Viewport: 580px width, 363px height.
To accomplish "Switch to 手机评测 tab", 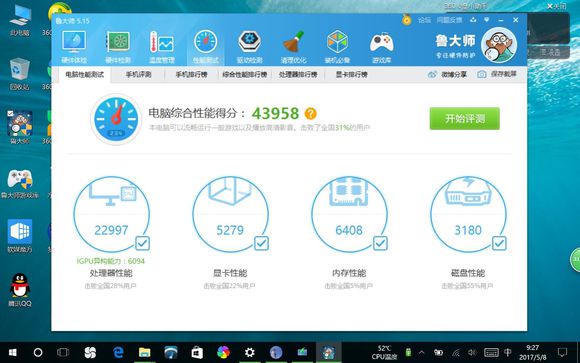I will click(138, 74).
